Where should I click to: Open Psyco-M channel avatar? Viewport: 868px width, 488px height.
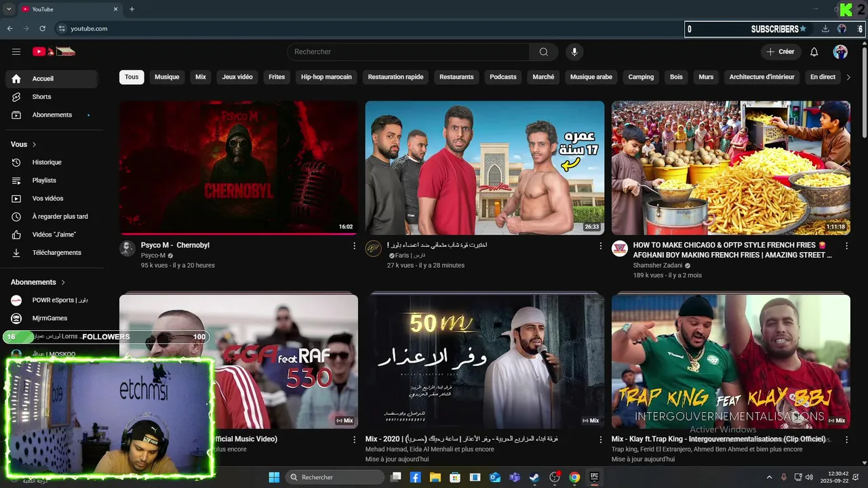coord(127,248)
